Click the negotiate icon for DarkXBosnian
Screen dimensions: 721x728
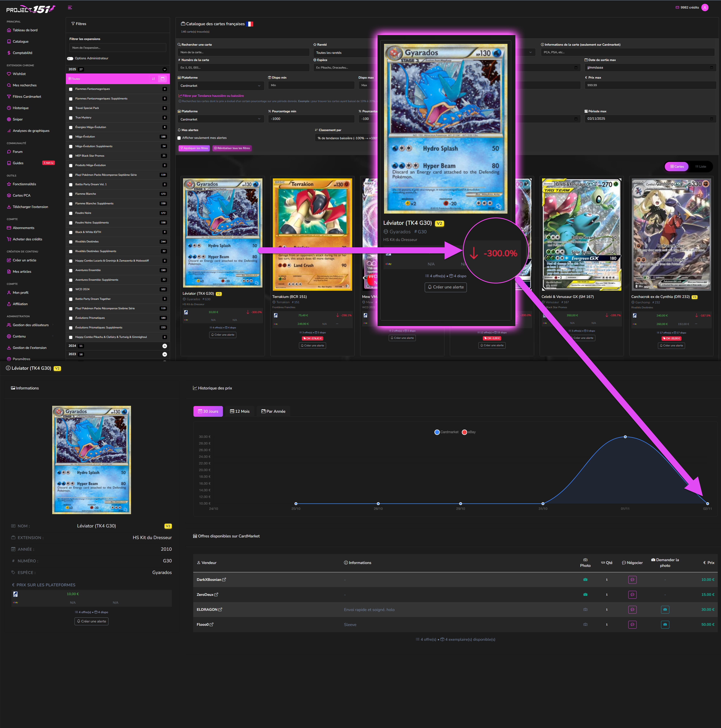click(632, 580)
